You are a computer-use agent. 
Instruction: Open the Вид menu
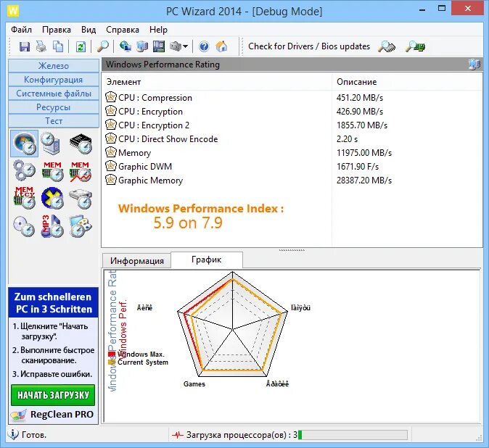coord(89,30)
